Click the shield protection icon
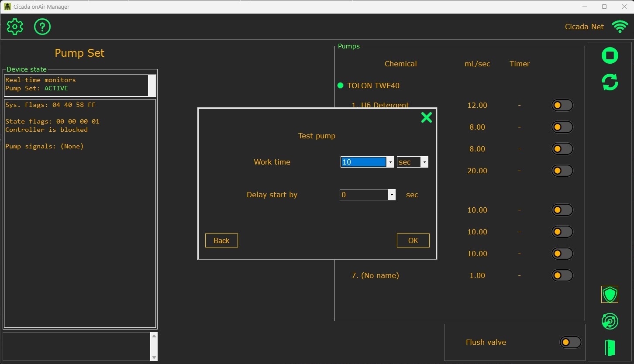Image resolution: width=634 pixels, height=364 pixels. click(x=610, y=295)
